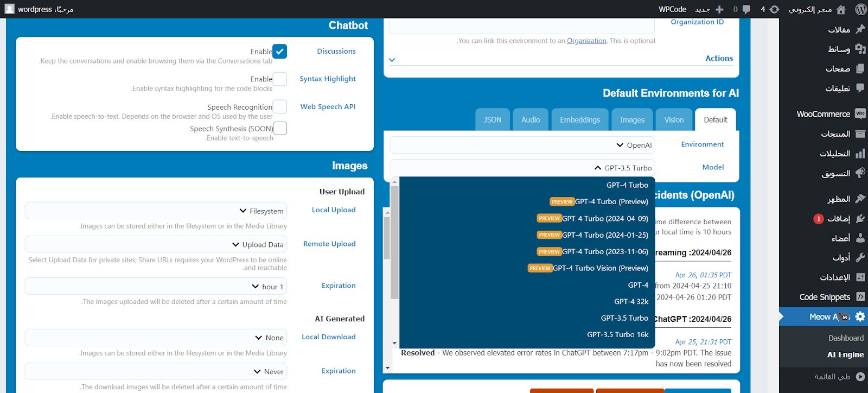Viewport: 868px width, 393px height.
Task: Open the comments bubble icon in admin bar
Action: pyautogui.click(x=746, y=9)
